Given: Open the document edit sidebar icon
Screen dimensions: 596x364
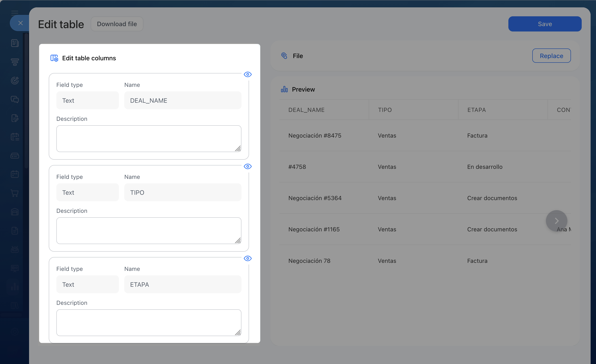Looking at the screenshot, I should pos(15,118).
